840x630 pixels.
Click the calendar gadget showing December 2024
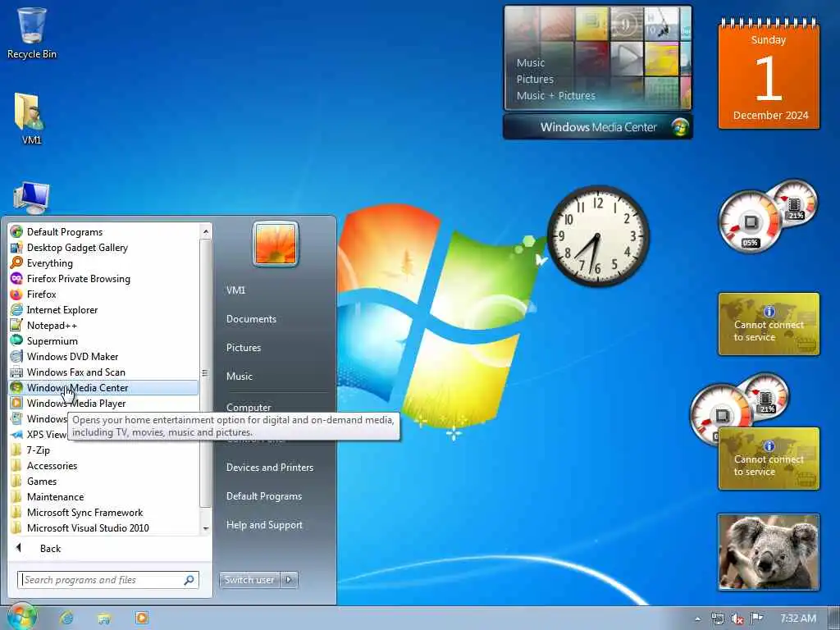pyautogui.click(x=769, y=74)
